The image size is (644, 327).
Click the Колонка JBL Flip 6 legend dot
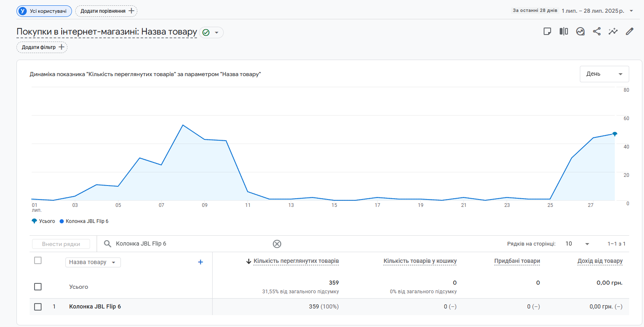[62, 221]
